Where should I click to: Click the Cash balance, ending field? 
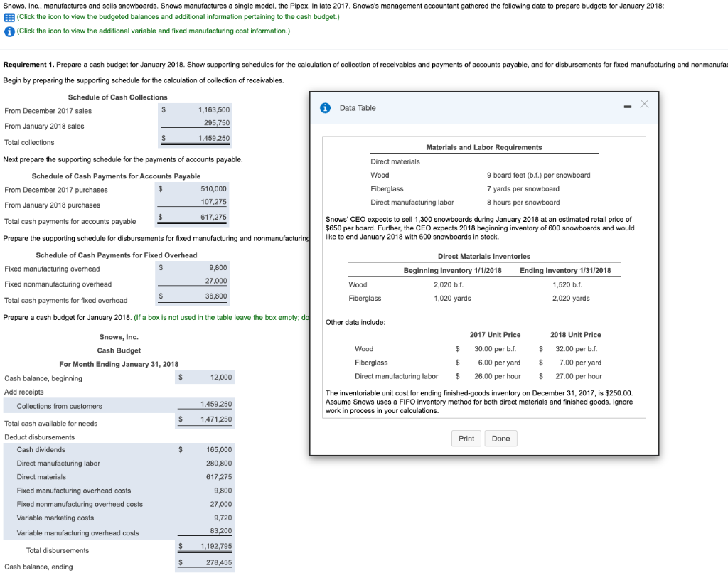(x=204, y=562)
